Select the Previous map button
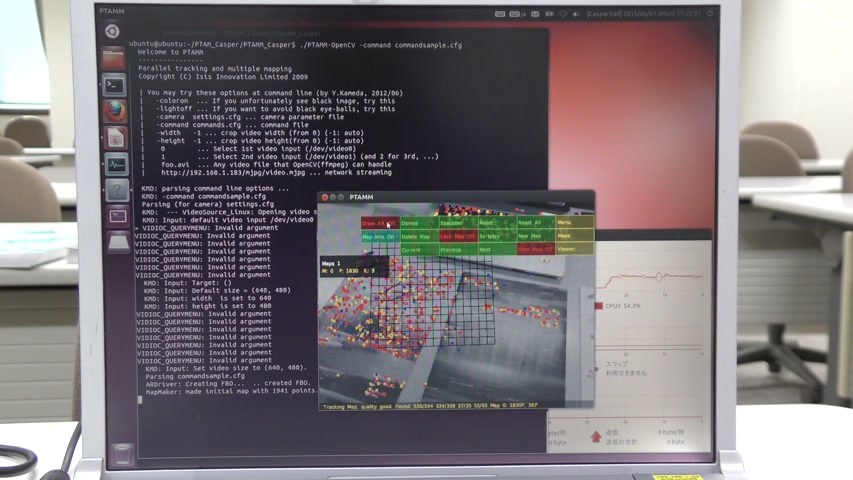Viewport: 853px width, 480px height. pos(458,249)
